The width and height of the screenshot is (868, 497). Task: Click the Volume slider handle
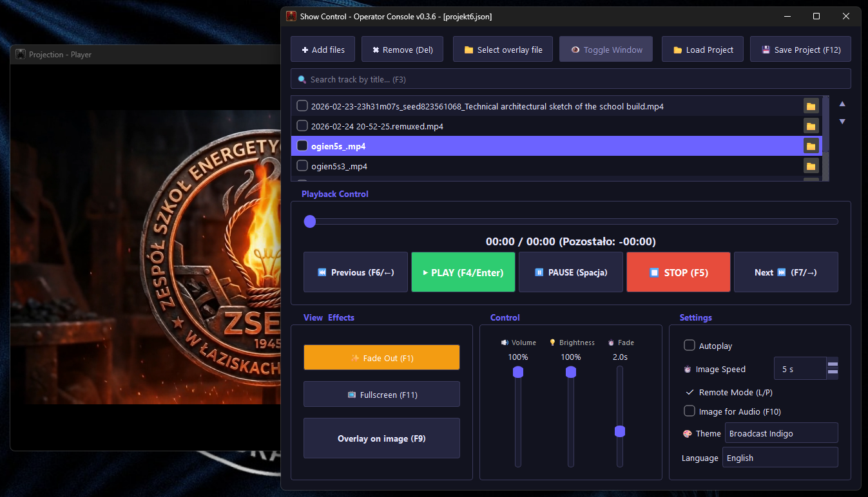[x=517, y=372]
